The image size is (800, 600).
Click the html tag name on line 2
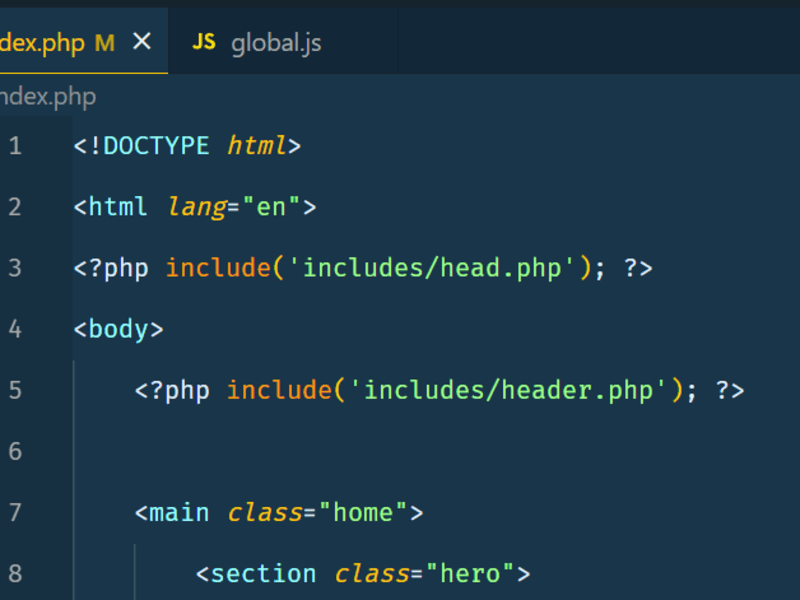pyautogui.click(x=118, y=207)
